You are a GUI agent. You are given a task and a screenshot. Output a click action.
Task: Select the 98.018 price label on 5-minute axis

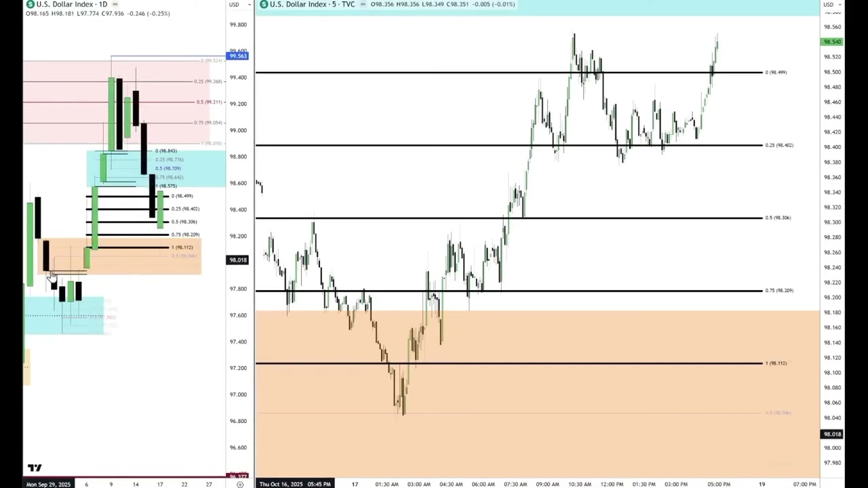click(x=831, y=434)
